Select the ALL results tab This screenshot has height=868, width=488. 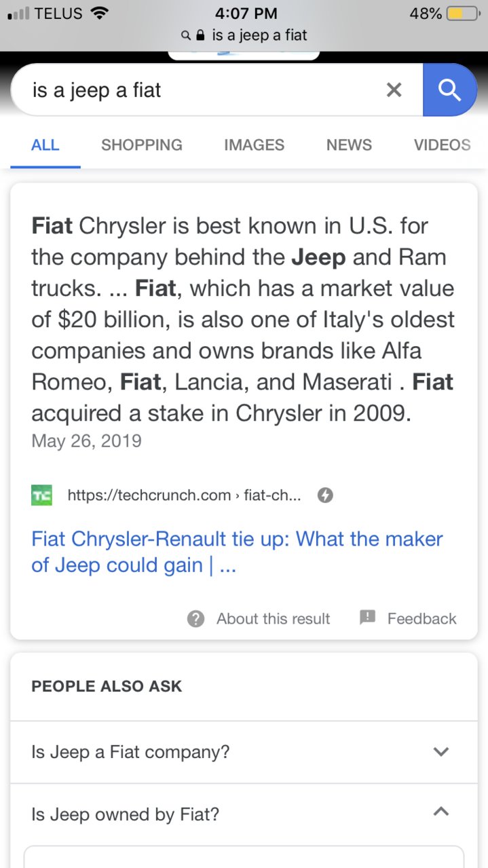(x=45, y=145)
